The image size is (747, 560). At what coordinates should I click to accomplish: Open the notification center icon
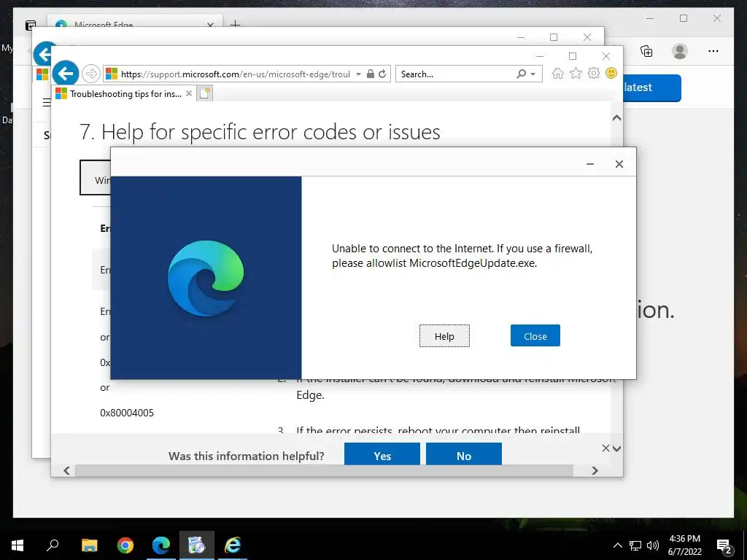(x=724, y=546)
